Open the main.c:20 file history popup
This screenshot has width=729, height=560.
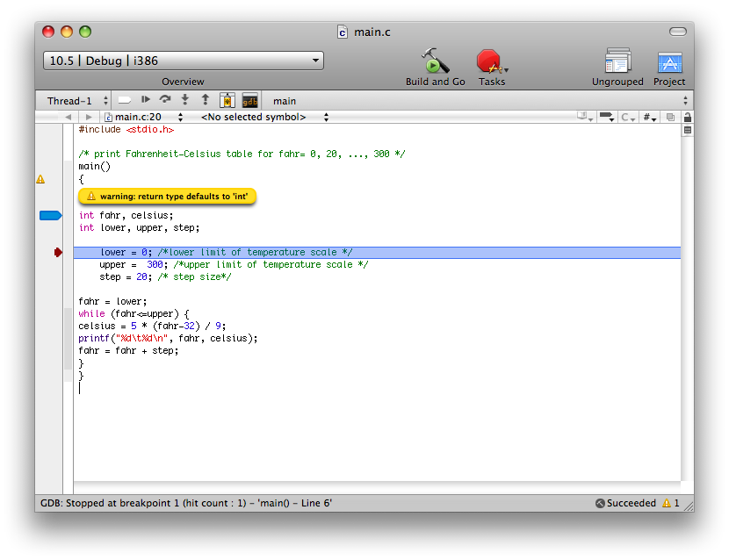[144, 117]
